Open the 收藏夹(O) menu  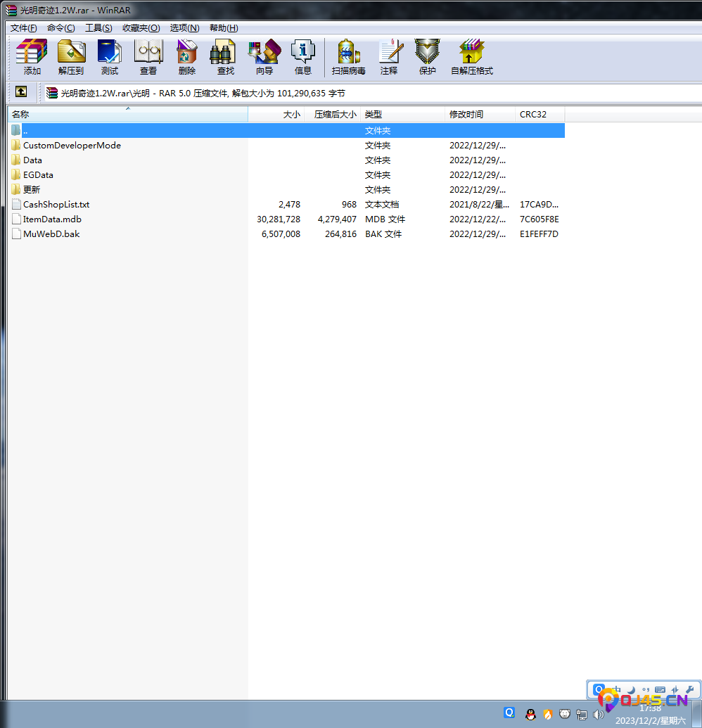(141, 28)
